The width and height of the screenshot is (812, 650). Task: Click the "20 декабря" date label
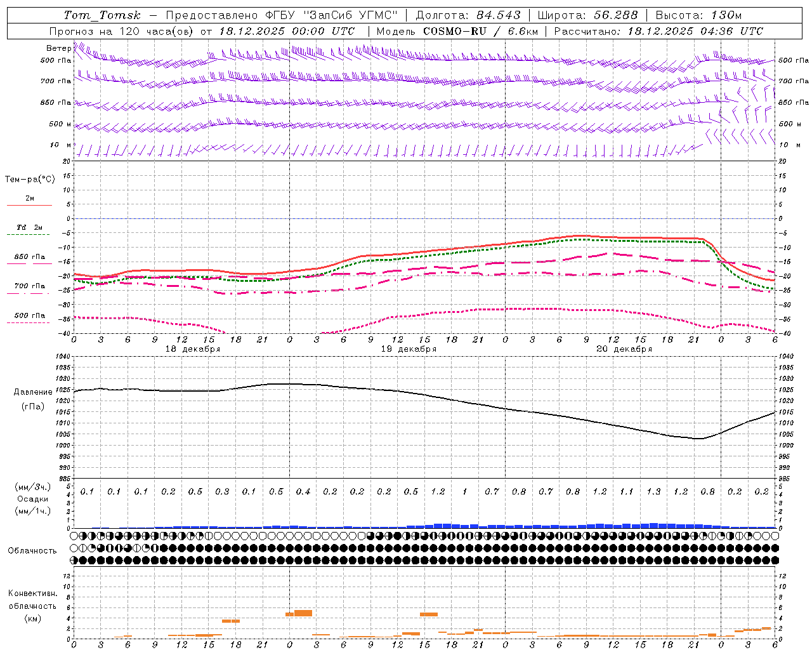coord(624,349)
